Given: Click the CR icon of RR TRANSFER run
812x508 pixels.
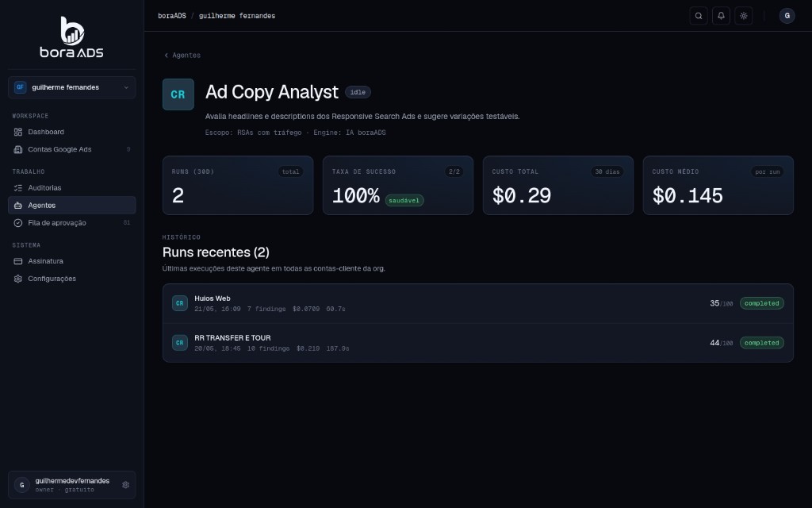Looking at the screenshot, I should coord(180,343).
